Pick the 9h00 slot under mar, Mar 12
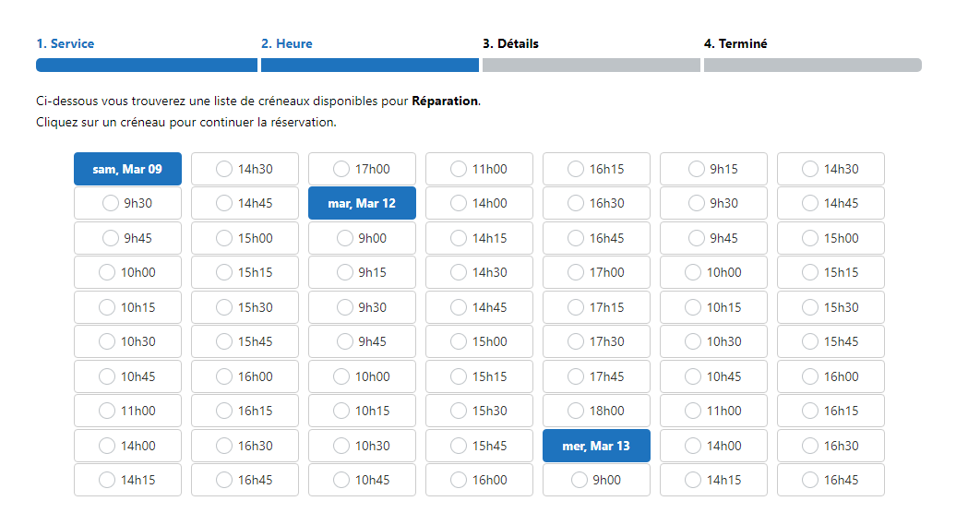Image resolution: width=980 pixels, height=513 pixels. [x=362, y=238]
